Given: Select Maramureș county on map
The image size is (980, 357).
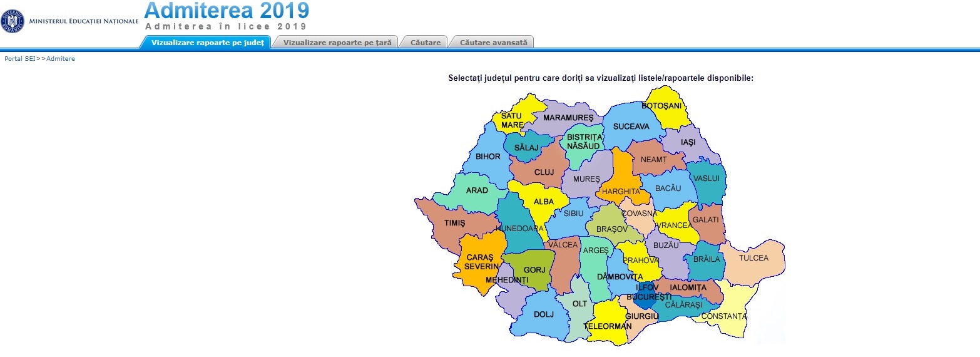Looking at the screenshot, I should 568,118.
